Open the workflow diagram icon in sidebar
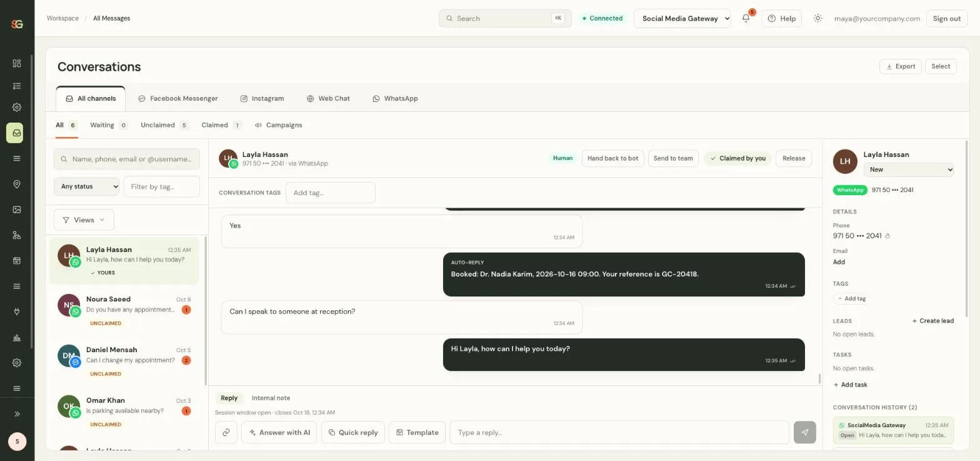 pyautogui.click(x=17, y=235)
